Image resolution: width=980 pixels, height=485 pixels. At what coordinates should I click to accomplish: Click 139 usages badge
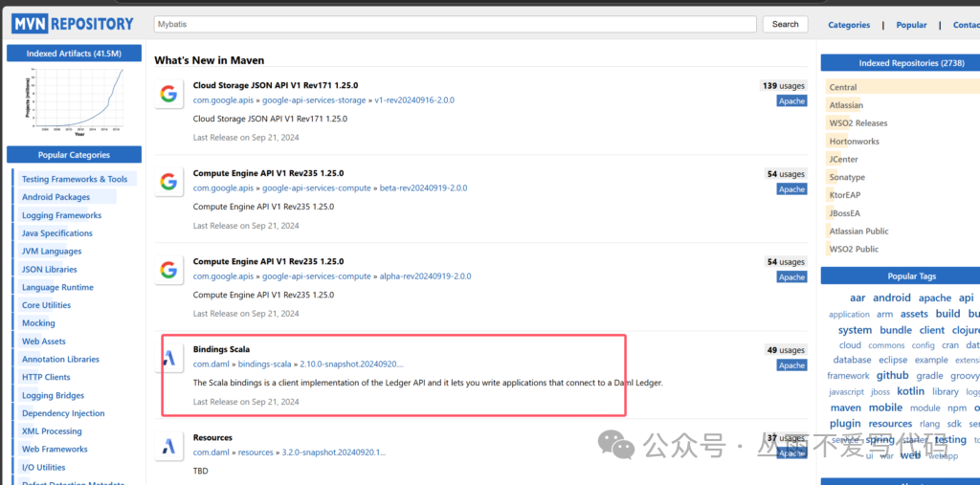pyautogui.click(x=783, y=86)
